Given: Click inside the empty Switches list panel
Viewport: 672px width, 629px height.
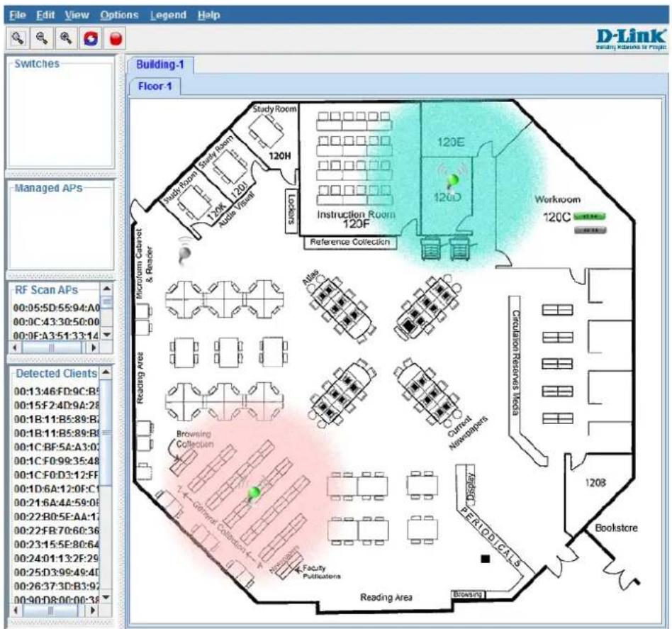Looking at the screenshot, I should tap(60, 116).
